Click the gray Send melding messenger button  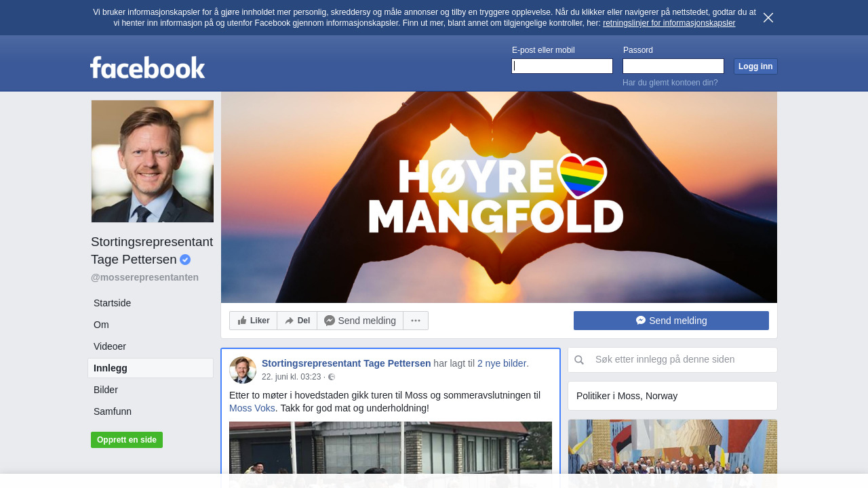coord(360,321)
